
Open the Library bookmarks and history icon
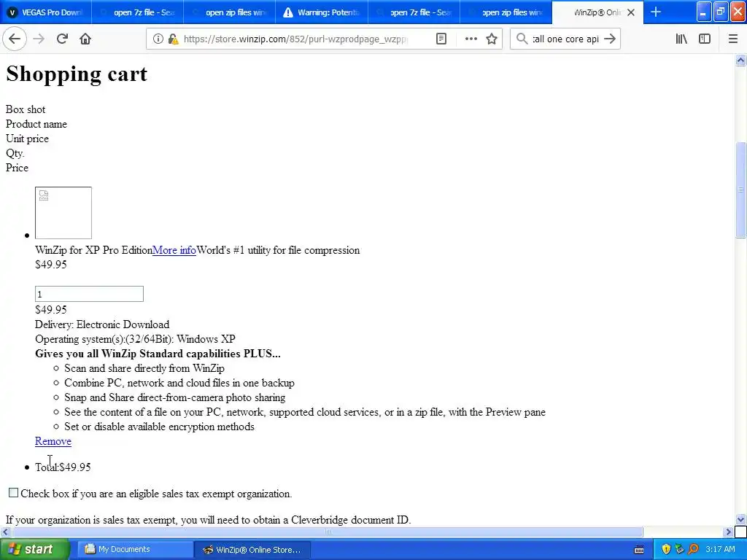click(681, 39)
